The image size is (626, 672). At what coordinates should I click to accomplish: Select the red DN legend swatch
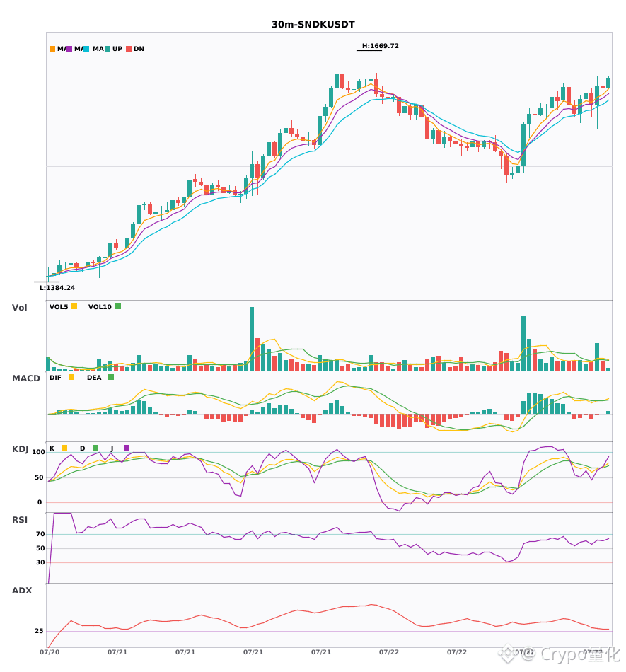[129, 49]
